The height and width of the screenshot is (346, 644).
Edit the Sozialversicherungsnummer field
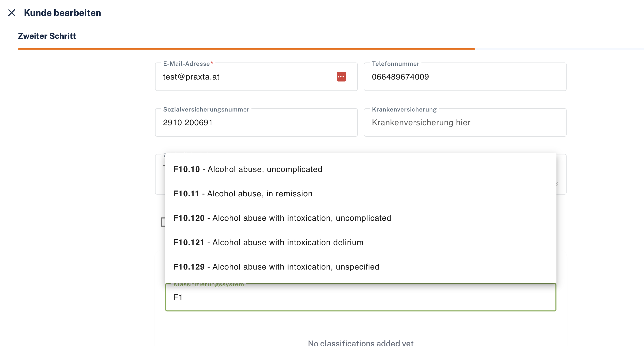point(256,122)
